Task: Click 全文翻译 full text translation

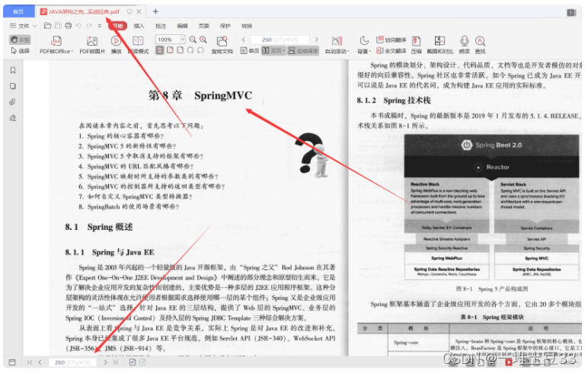Action: 391,50
